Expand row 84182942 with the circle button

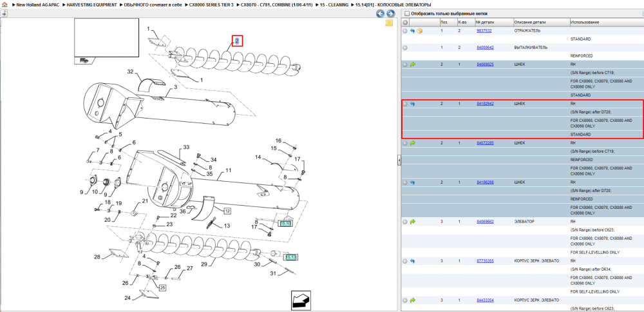(405, 104)
